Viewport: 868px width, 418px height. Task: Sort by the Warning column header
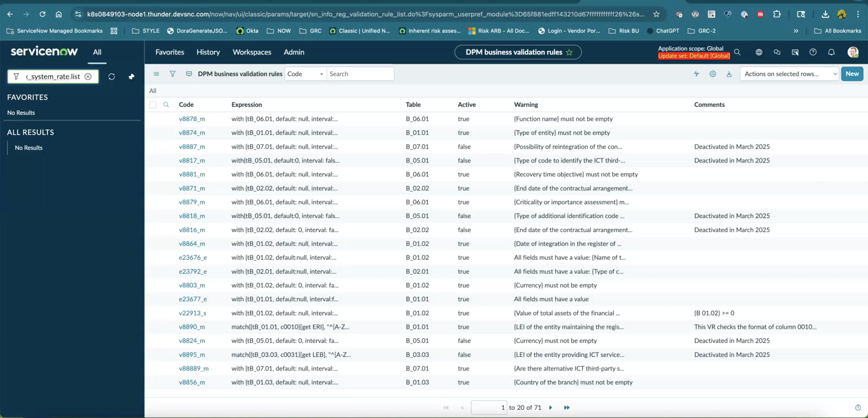point(526,104)
